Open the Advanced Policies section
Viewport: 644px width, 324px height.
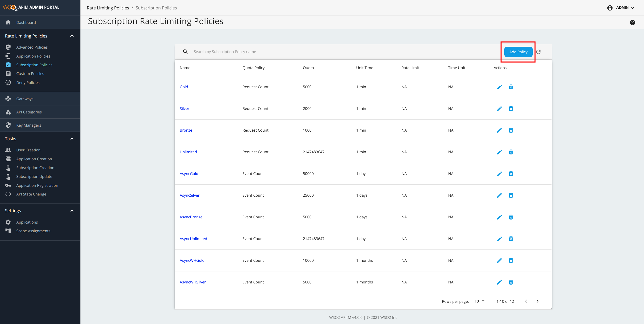[x=32, y=47]
